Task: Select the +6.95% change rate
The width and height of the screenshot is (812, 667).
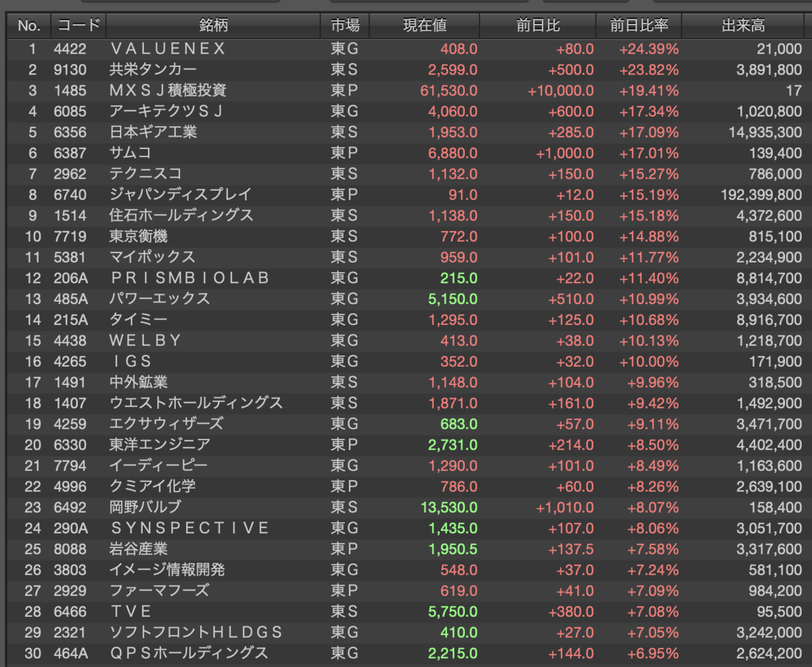Action: (x=652, y=653)
